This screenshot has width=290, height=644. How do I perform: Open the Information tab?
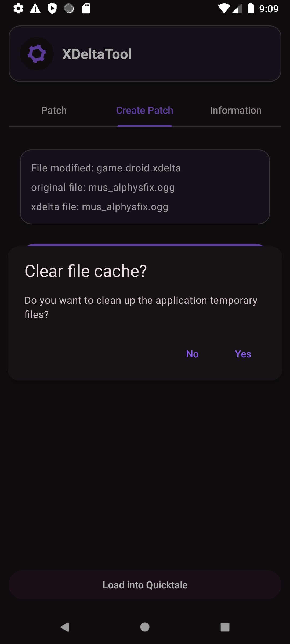236,110
